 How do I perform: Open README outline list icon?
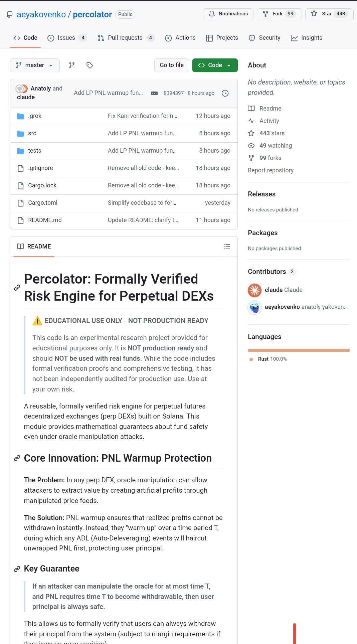tap(227, 247)
